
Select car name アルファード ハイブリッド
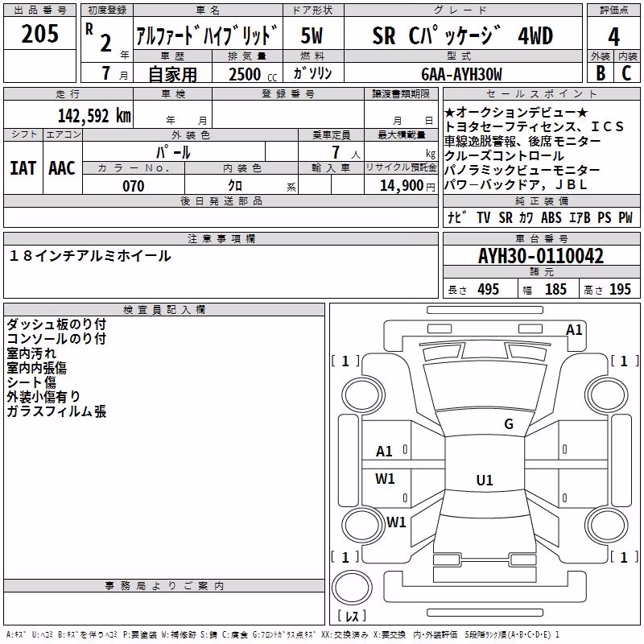tap(207, 35)
